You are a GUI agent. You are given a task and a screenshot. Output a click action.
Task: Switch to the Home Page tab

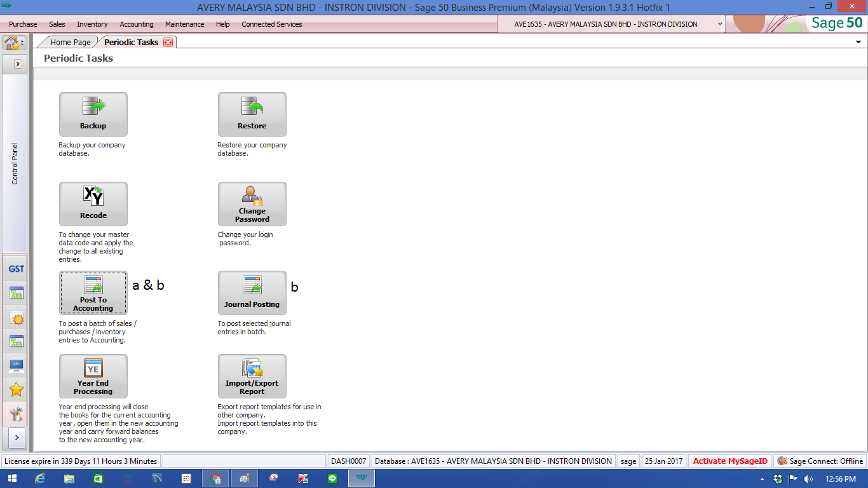tap(70, 42)
